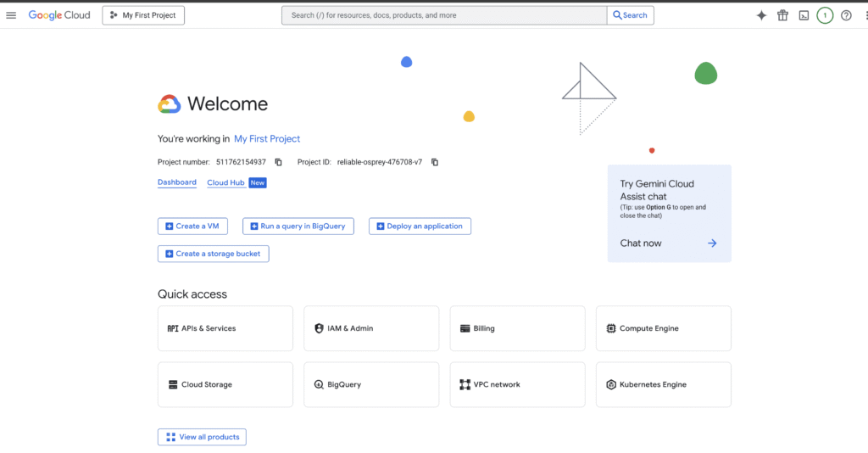Open notifications badge showing 1

[825, 15]
